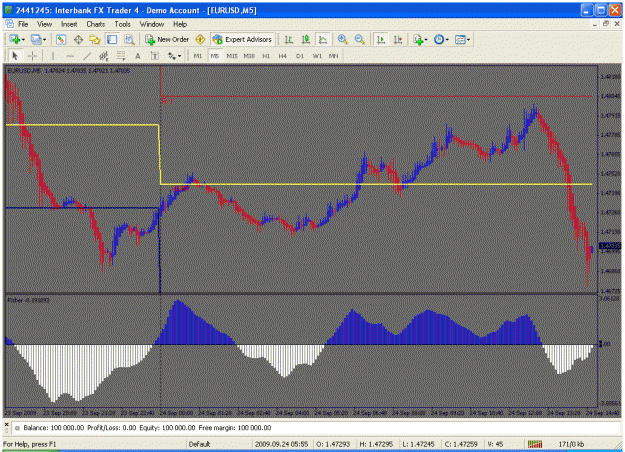Select the trendline drawing tool
This screenshot has height=452, width=625.
pos(87,56)
